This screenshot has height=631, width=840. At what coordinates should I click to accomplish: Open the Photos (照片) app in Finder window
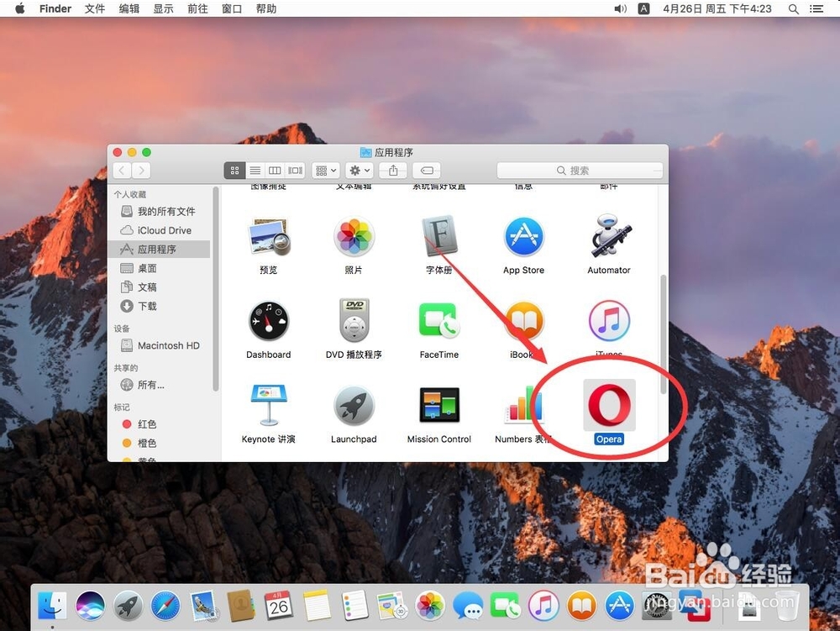[354, 236]
